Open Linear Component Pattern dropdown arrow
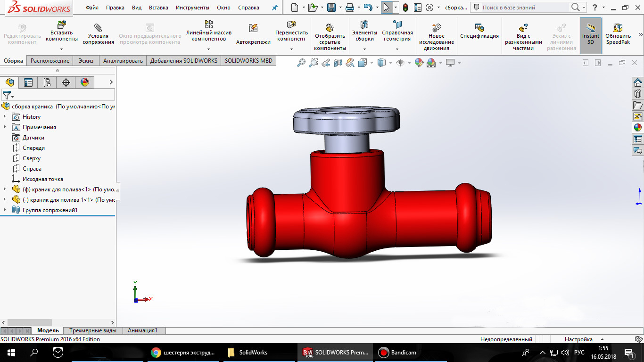 coord(209,49)
